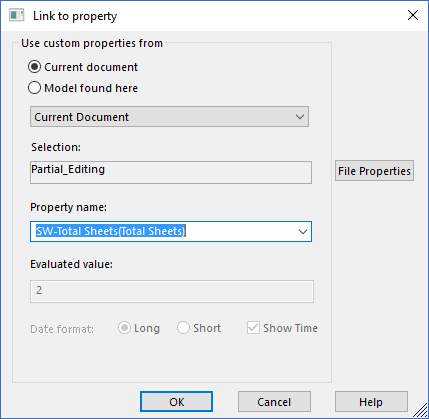Click the Link to property title bar
Viewport: 429px width, 419px height.
click(x=213, y=16)
